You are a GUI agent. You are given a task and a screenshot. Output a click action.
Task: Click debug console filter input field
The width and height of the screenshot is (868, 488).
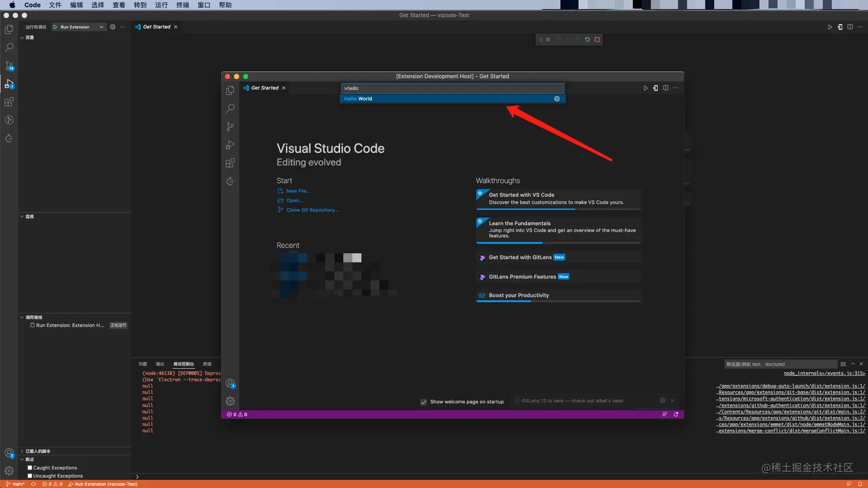click(x=781, y=364)
